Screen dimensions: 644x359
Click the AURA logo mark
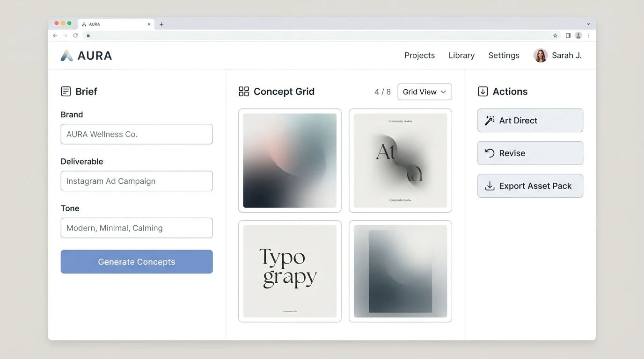67,56
